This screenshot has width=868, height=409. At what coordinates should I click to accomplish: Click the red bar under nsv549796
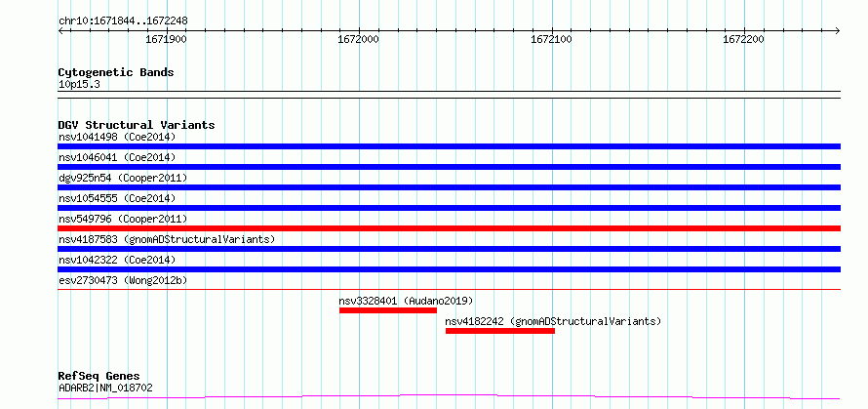[x=449, y=228]
